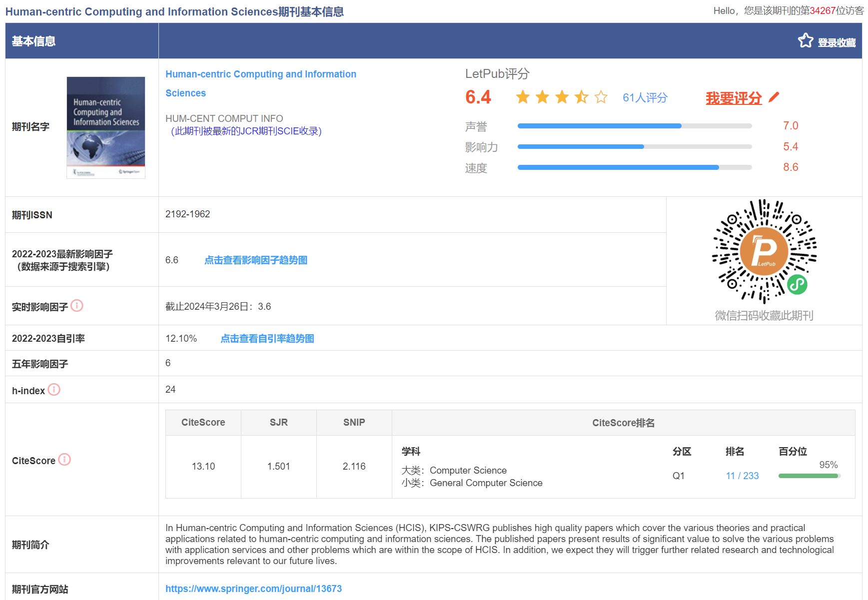868x600 pixels.
Task: Click the star favorite icon in header
Action: pyautogui.click(x=806, y=40)
